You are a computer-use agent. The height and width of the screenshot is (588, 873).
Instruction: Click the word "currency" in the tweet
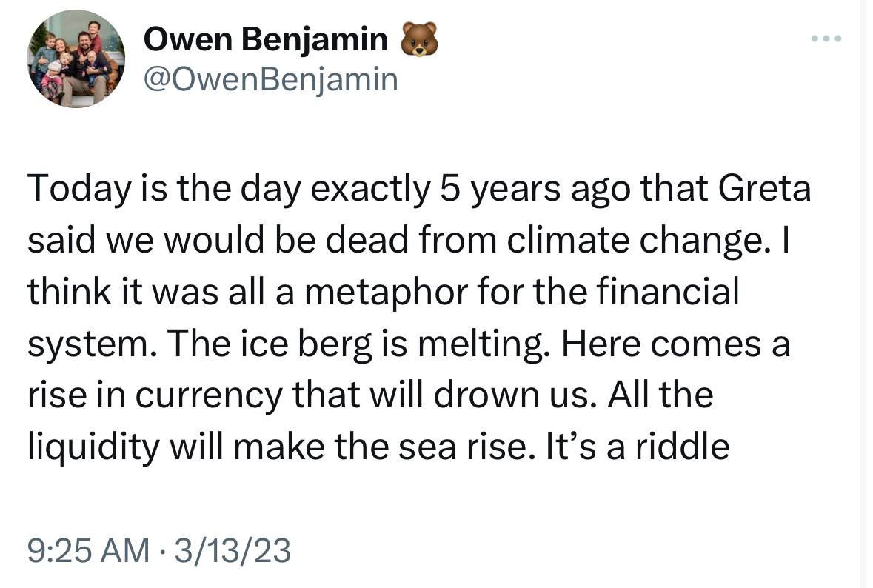click(207, 396)
